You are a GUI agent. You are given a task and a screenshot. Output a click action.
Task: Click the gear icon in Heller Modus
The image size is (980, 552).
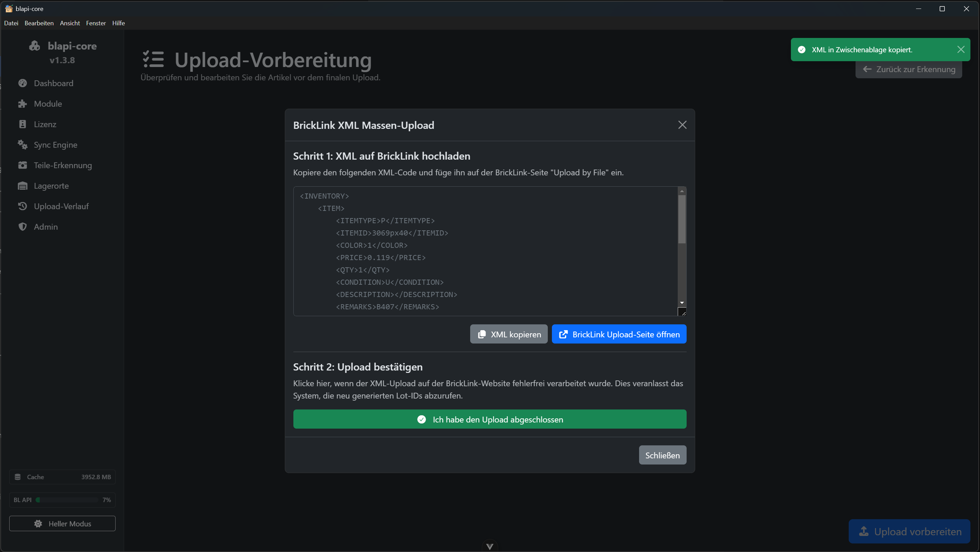(38, 524)
